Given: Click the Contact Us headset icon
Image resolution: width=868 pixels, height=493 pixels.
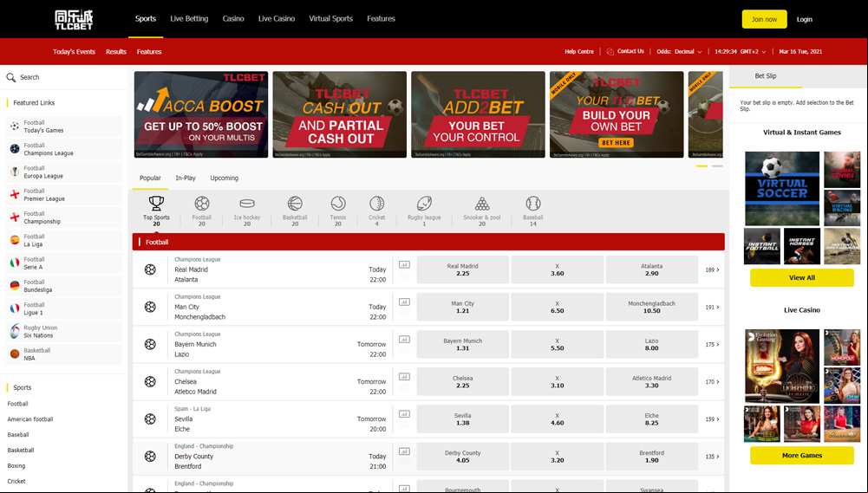Looking at the screenshot, I should pyautogui.click(x=610, y=51).
